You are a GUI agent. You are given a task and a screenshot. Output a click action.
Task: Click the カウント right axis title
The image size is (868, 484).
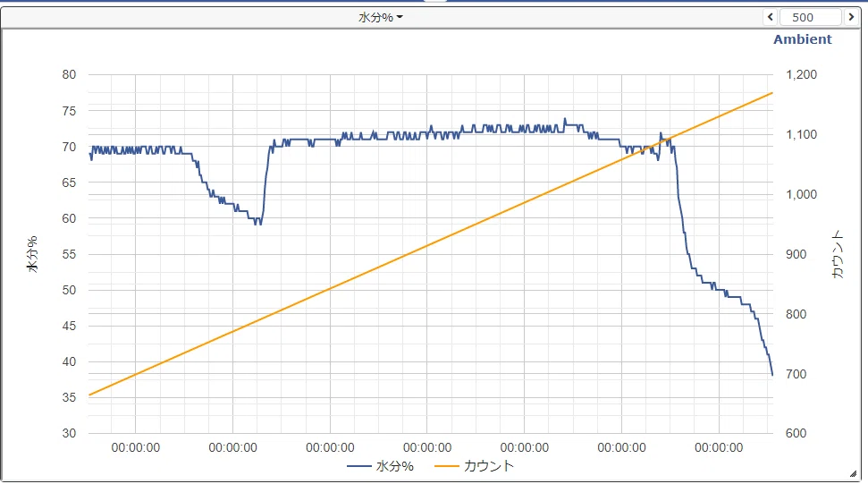pyautogui.click(x=838, y=254)
